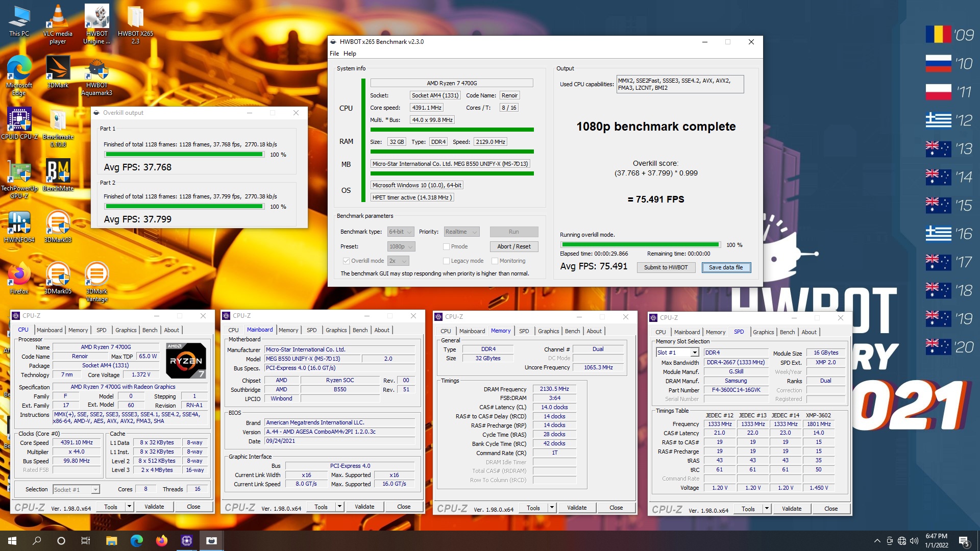This screenshot has width=980, height=551.
Task: Open 3DMark desktop shortcut
Action: (x=58, y=72)
